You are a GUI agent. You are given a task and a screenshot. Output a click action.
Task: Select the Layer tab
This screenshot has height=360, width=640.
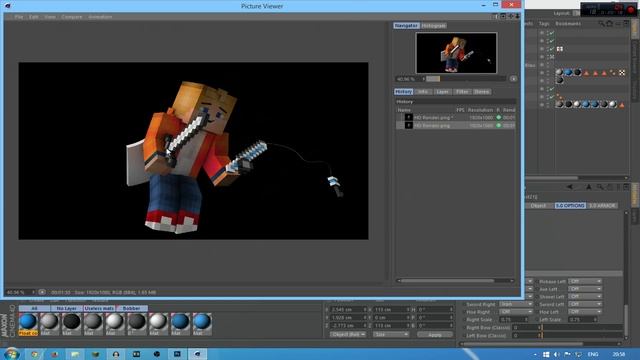442,91
